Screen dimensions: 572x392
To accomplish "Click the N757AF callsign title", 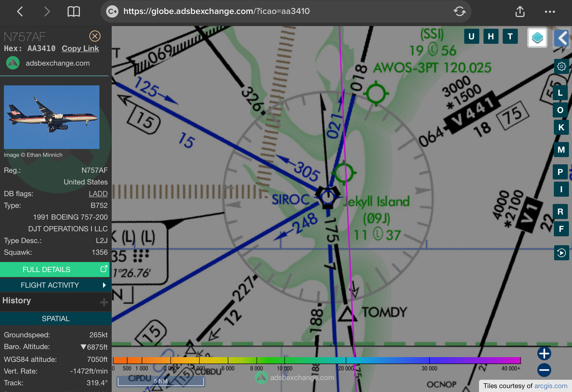I will pos(25,37).
